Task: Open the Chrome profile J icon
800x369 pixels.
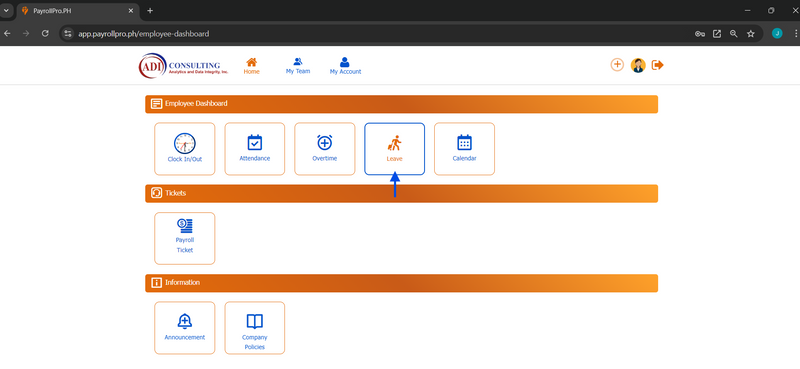Action: click(x=777, y=34)
